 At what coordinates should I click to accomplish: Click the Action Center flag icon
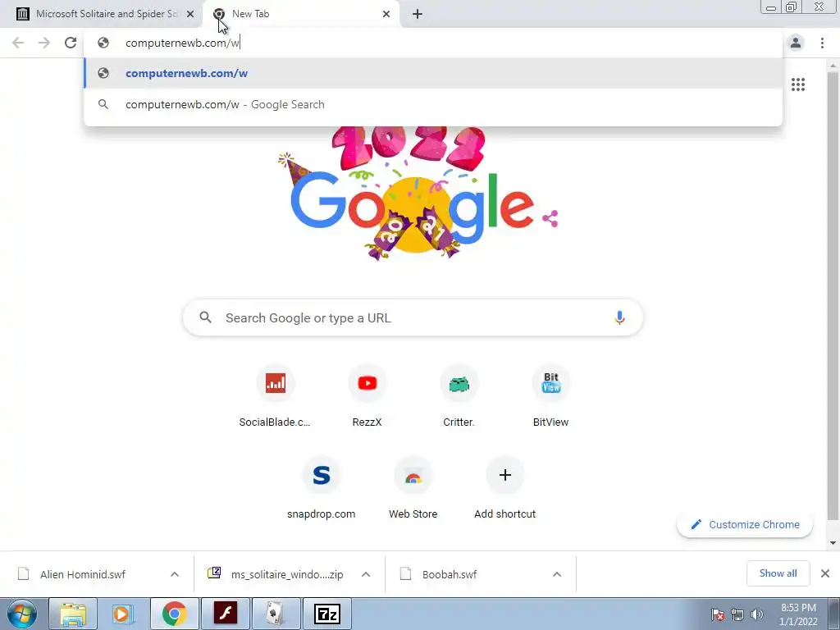pyautogui.click(x=718, y=614)
